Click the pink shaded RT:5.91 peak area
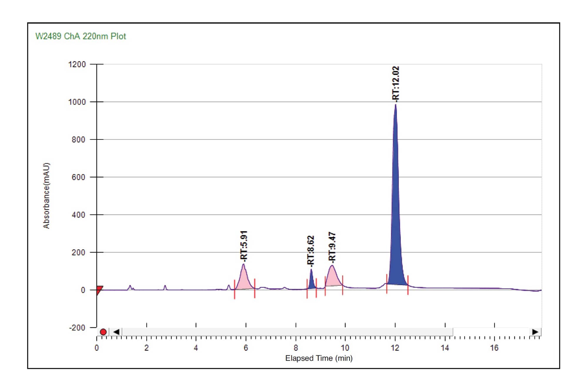Screen dimensions: 588x392 pyautogui.click(x=244, y=282)
